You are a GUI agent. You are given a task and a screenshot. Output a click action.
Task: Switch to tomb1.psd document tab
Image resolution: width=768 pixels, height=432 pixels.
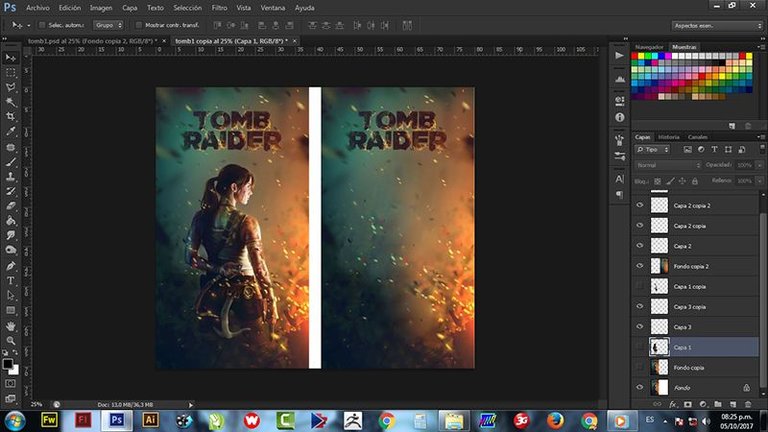[92, 41]
